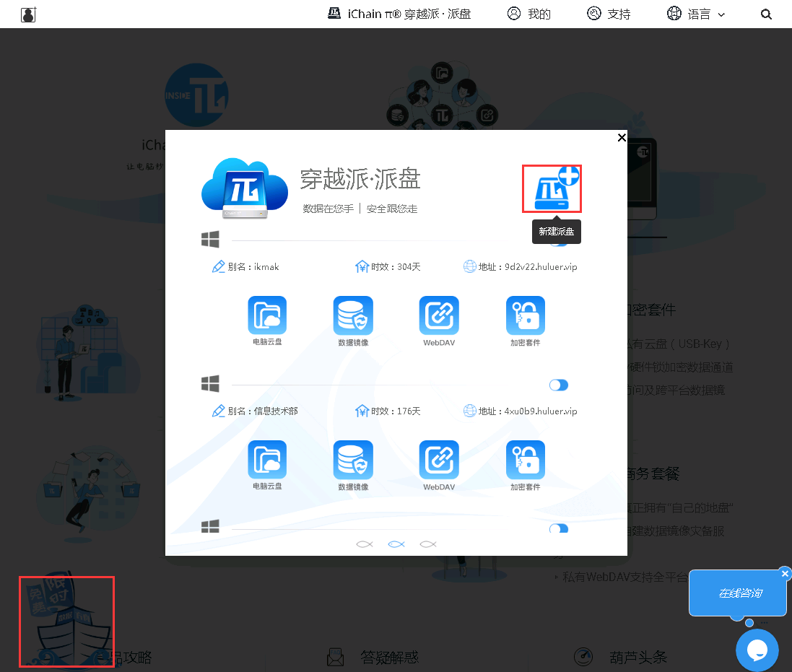This screenshot has height=672, width=792.
Task: Click the address 9d2v22.huluer.vip
Action: [x=541, y=266]
